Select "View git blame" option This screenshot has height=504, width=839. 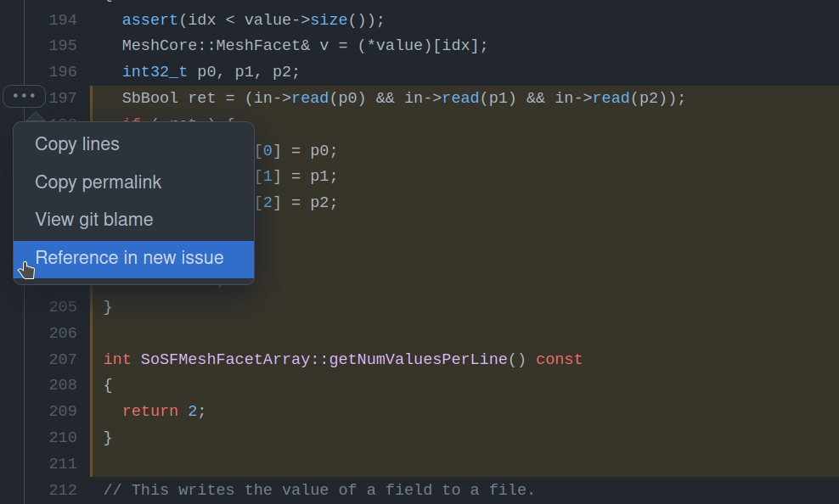(93, 219)
